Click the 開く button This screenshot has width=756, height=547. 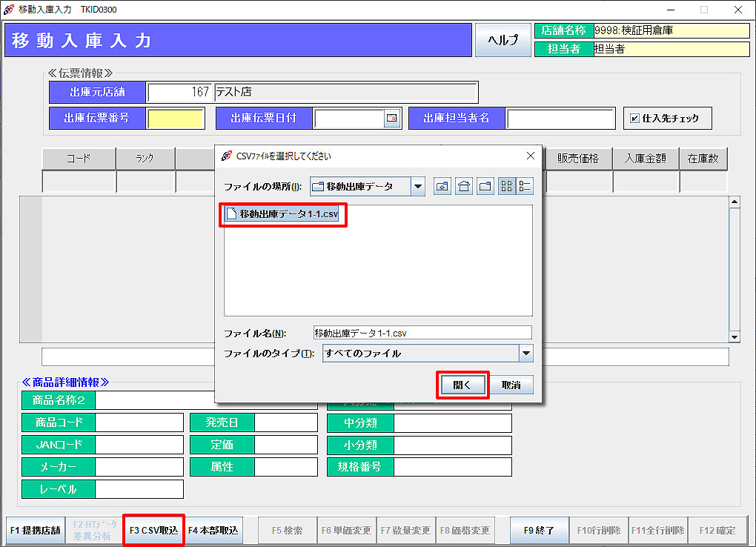coord(462,385)
